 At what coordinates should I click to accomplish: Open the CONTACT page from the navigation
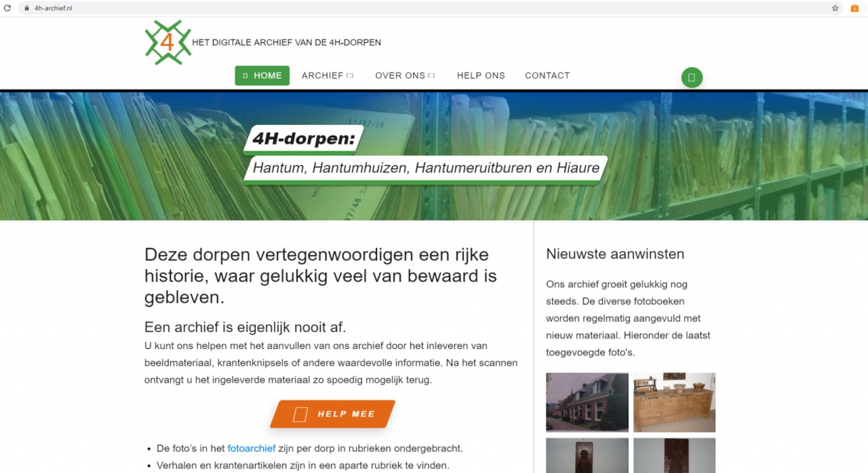pyautogui.click(x=547, y=76)
